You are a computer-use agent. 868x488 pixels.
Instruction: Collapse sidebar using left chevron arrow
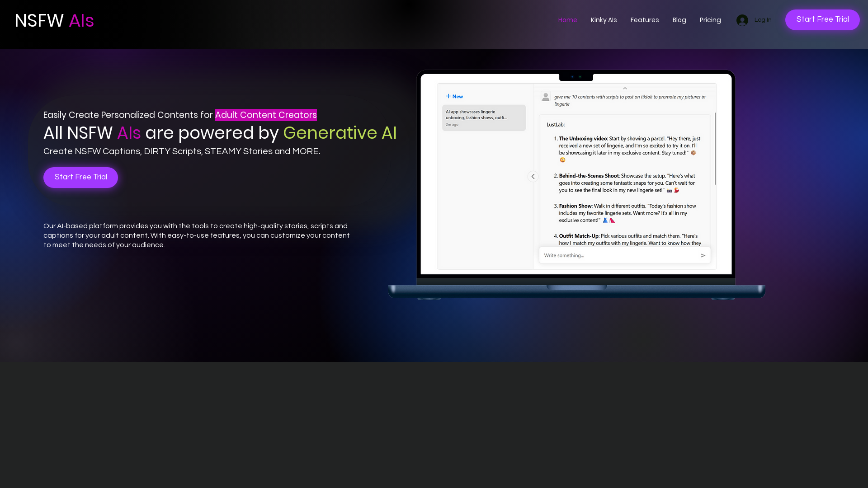click(x=533, y=177)
